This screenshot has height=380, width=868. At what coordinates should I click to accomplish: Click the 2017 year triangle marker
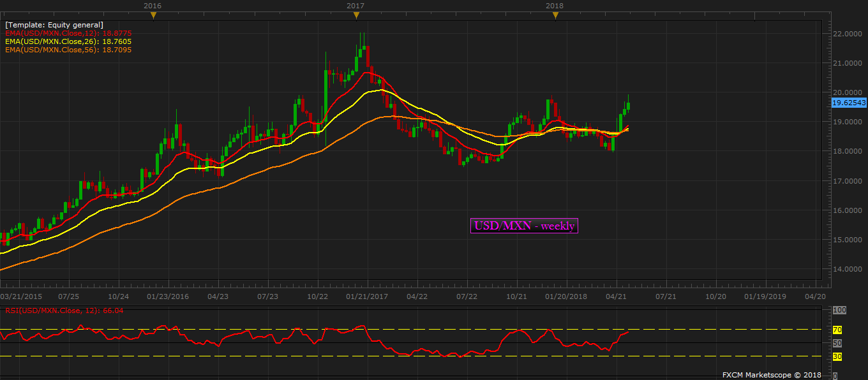pos(356,15)
